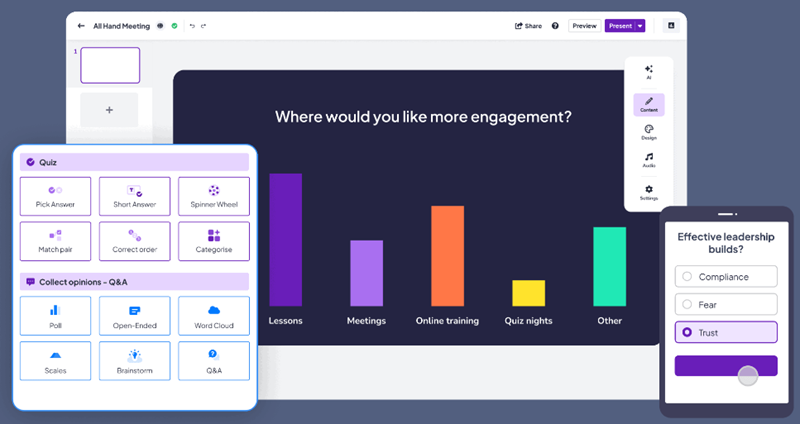Click the Meetings axis label
Image resolution: width=800 pixels, height=424 pixels.
[366, 321]
